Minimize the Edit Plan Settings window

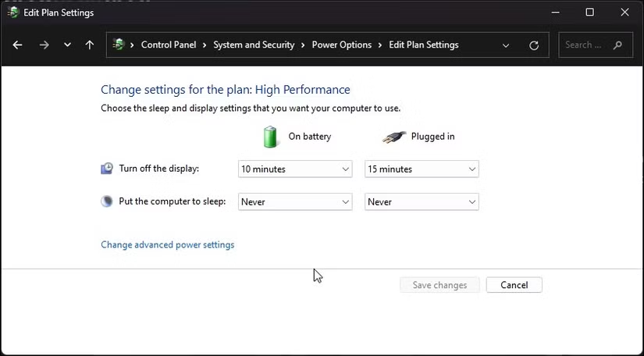pyautogui.click(x=555, y=12)
